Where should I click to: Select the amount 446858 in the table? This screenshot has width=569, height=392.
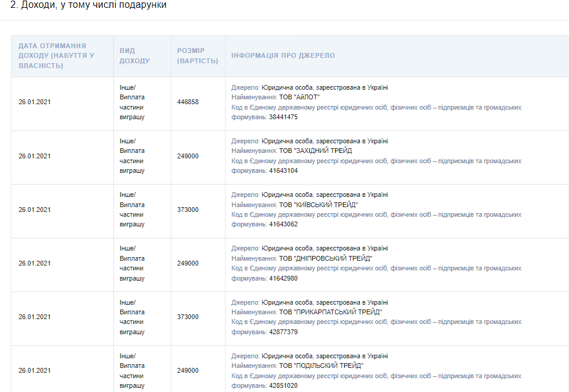tap(187, 102)
